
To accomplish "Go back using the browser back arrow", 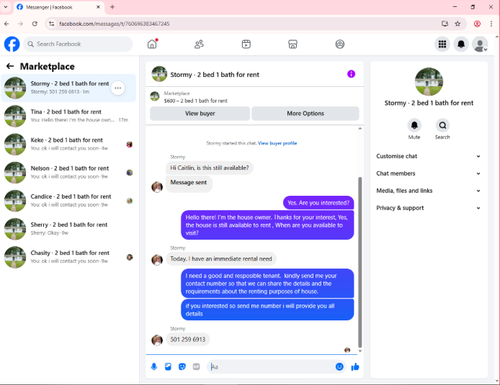I will (7, 24).
